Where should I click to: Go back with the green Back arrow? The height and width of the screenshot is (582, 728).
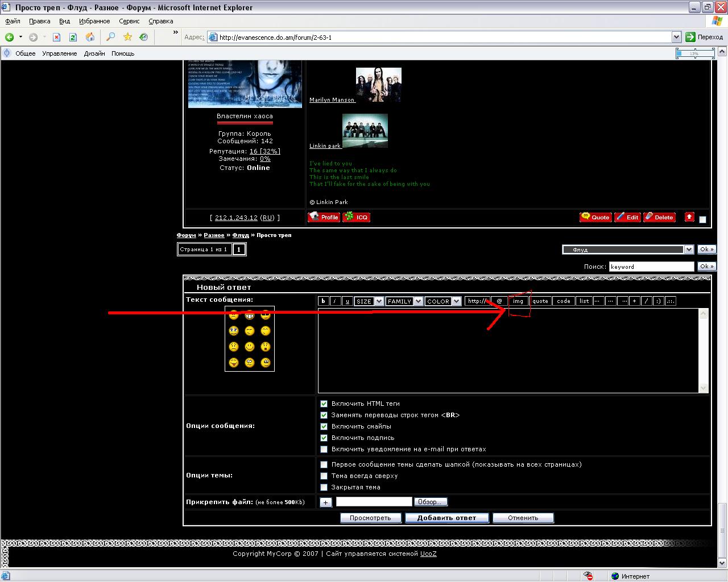[x=10, y=37]
